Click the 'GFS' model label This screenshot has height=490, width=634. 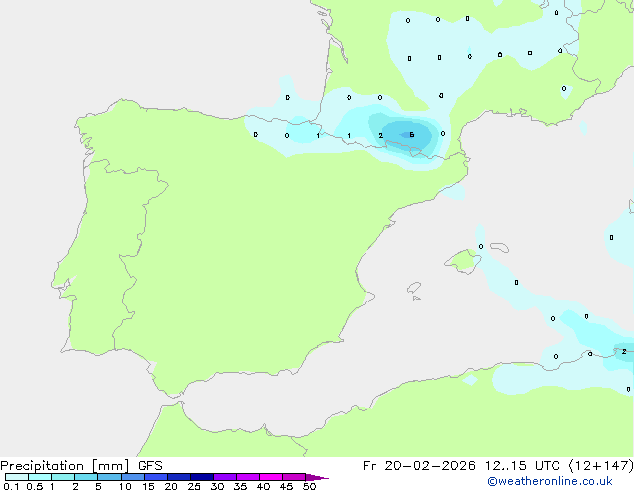click(150, 466)
